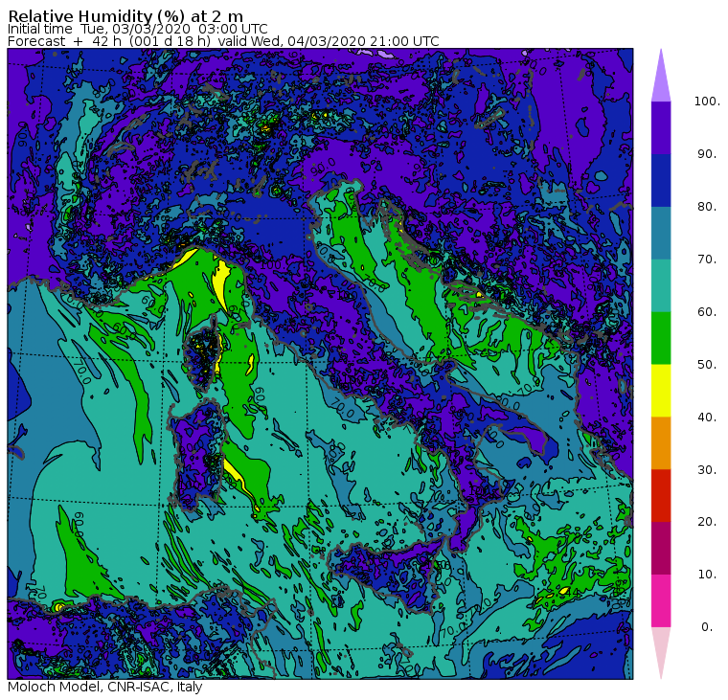This screenshot has width=728, height=700.
Task: Click the violet 90-100 band in the legend
Action: (661, 127)
